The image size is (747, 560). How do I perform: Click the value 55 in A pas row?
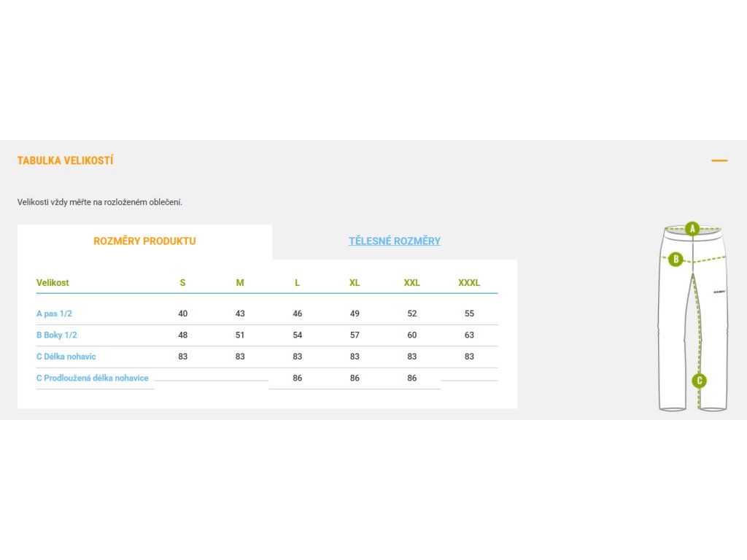click(x=469, y=314)
